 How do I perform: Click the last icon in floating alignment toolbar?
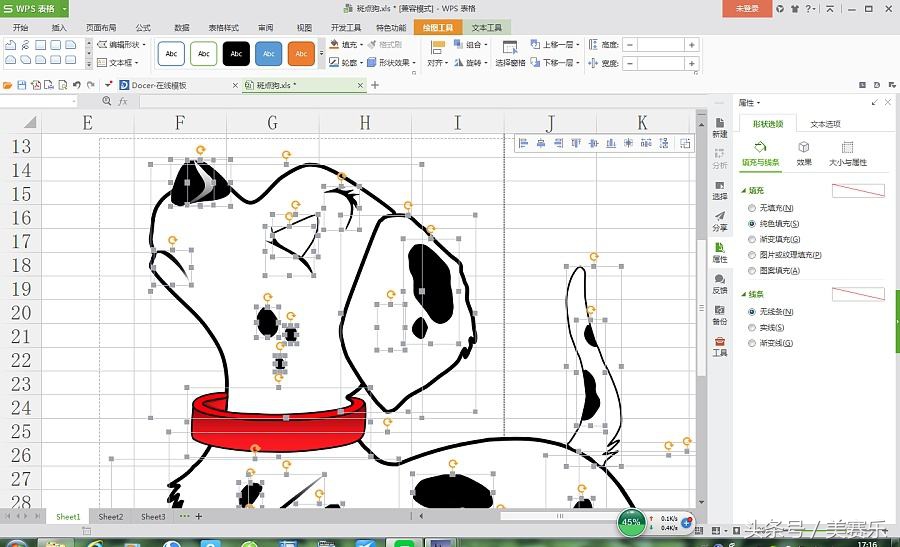click(x=685, y=143)
